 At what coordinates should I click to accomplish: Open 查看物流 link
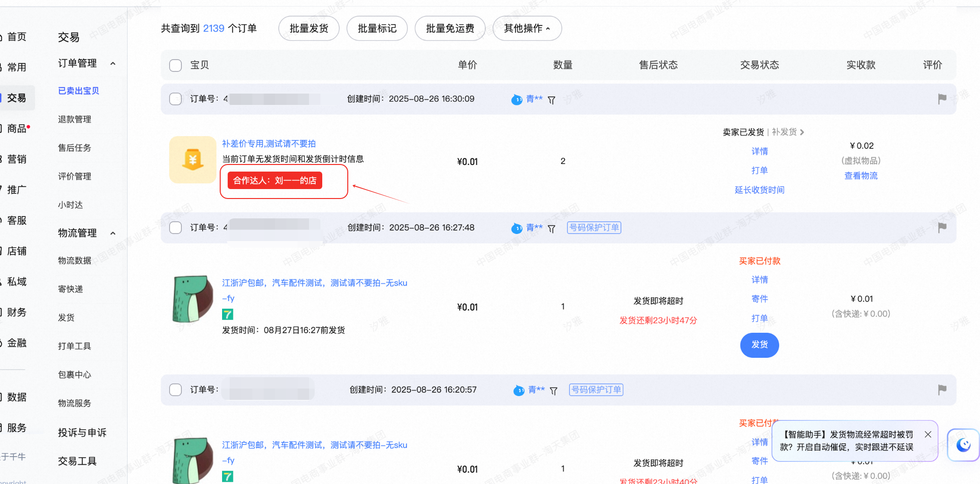pos(861,176)
